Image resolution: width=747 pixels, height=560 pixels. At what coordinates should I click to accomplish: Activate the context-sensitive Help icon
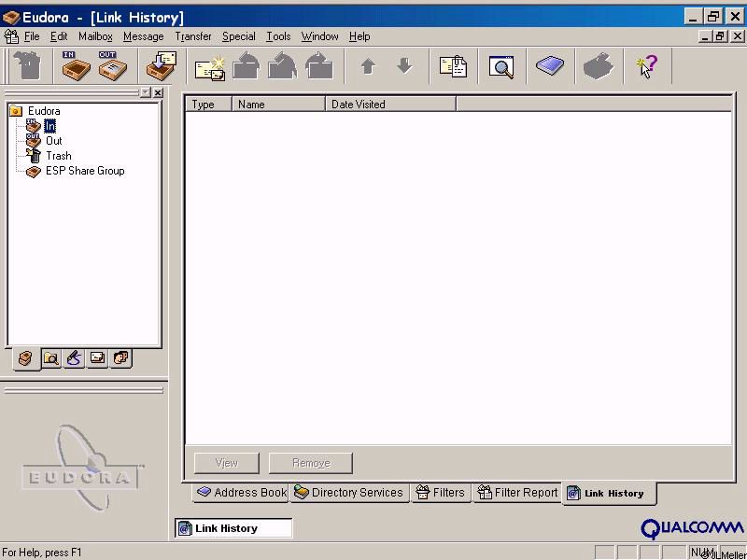pos(647,66)
